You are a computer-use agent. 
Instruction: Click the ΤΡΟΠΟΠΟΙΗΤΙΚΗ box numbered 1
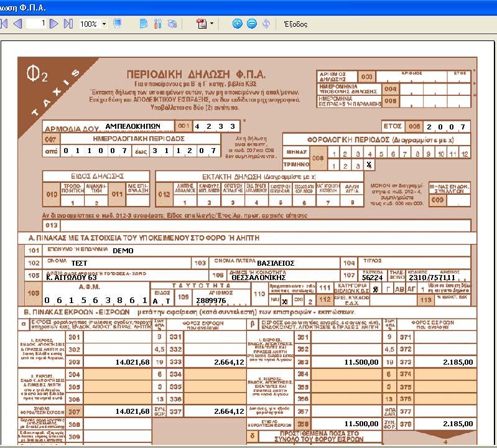pos(73,202)
